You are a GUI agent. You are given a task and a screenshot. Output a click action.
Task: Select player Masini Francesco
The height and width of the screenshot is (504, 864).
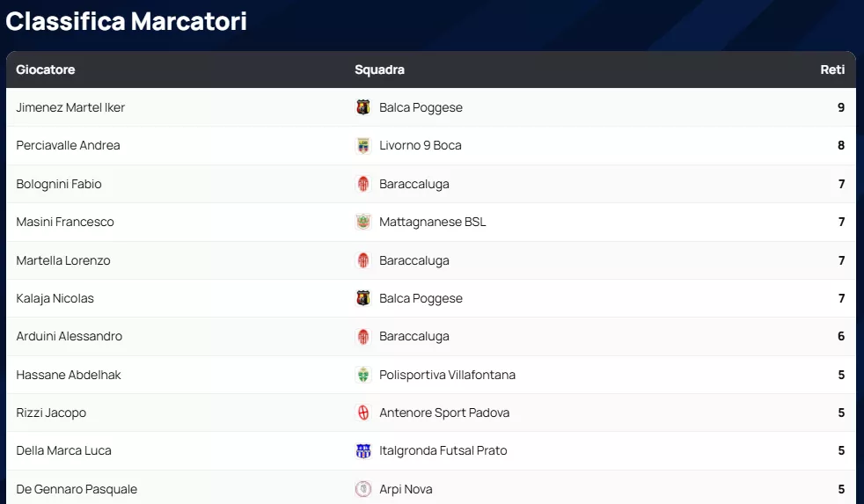pos(65,222)
